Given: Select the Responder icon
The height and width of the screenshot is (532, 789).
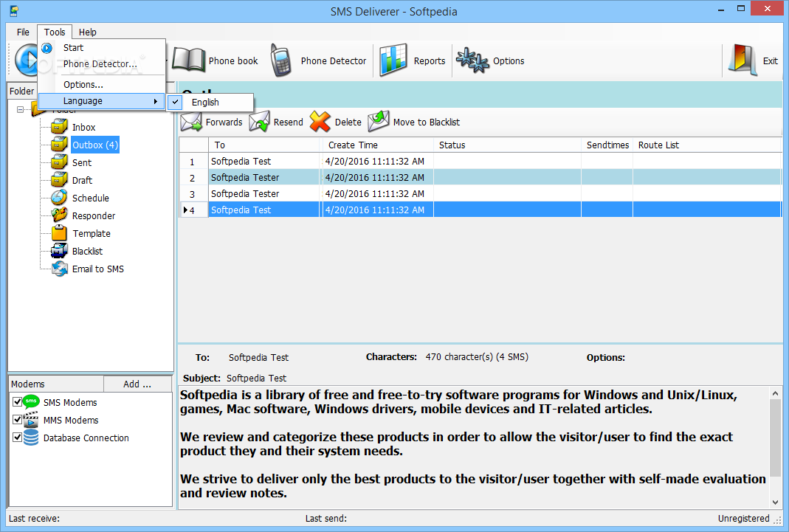Looking at the screenshot, I should point(59,215).
